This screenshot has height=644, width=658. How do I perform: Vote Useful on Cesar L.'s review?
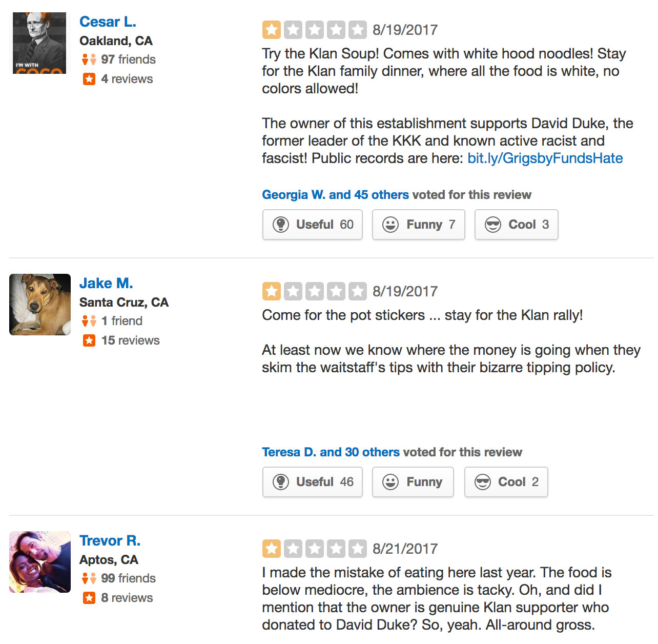(313, 225)
